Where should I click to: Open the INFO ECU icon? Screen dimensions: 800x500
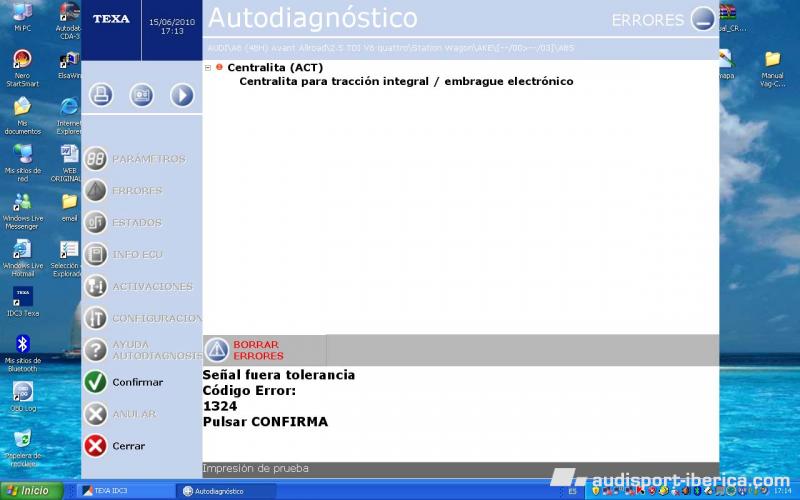(95, 254)
